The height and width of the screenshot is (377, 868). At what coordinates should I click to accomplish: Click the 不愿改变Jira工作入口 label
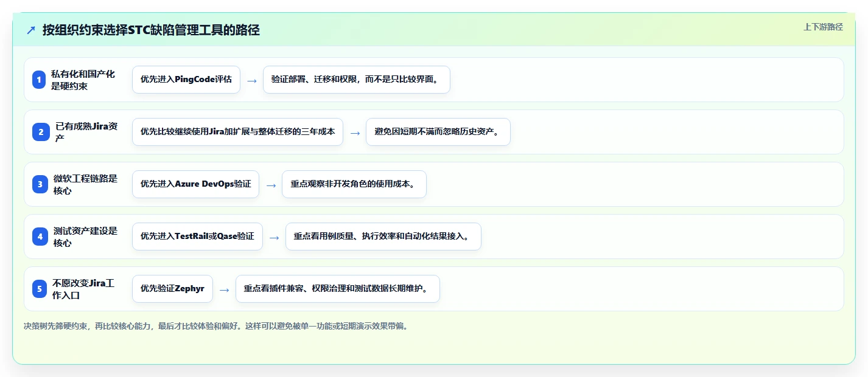pos(83,289)
